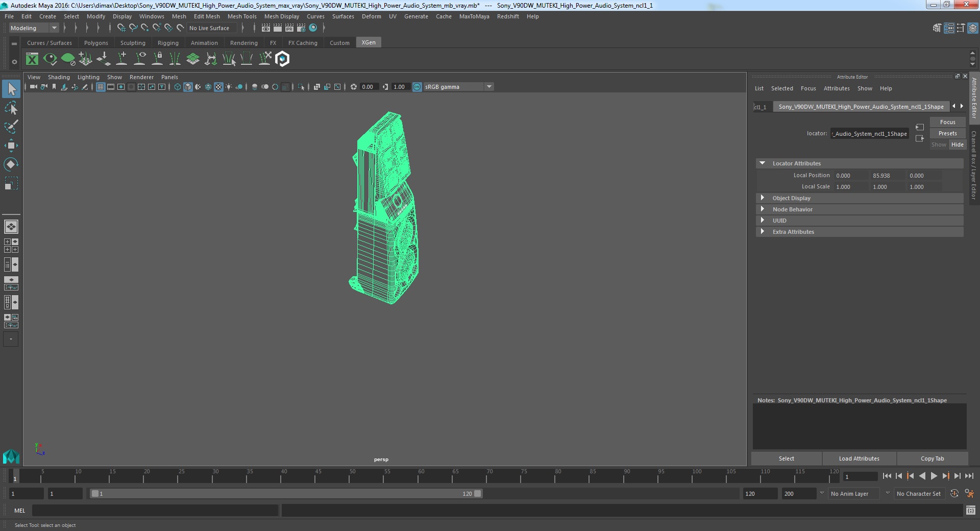This screenshot has height=531, width=980.
Task: Toggle wireframe shading in viewport
Action: (x=178, y=87)
